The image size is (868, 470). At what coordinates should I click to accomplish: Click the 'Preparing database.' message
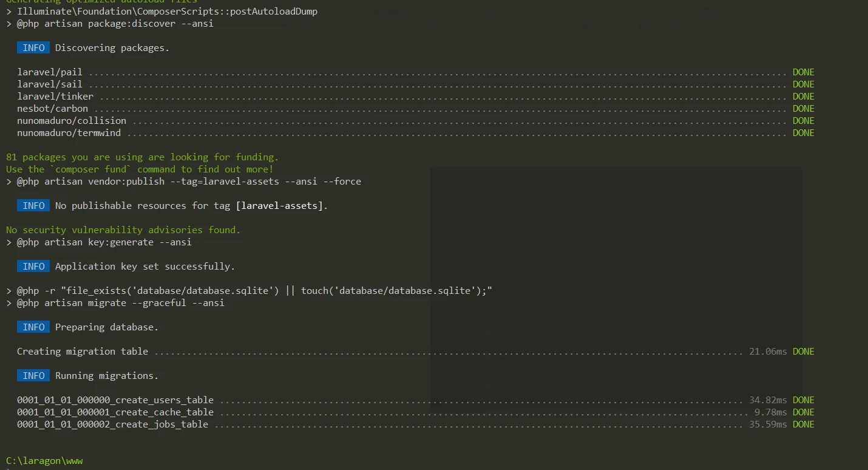pyautogui.click(x=107, y=327)
